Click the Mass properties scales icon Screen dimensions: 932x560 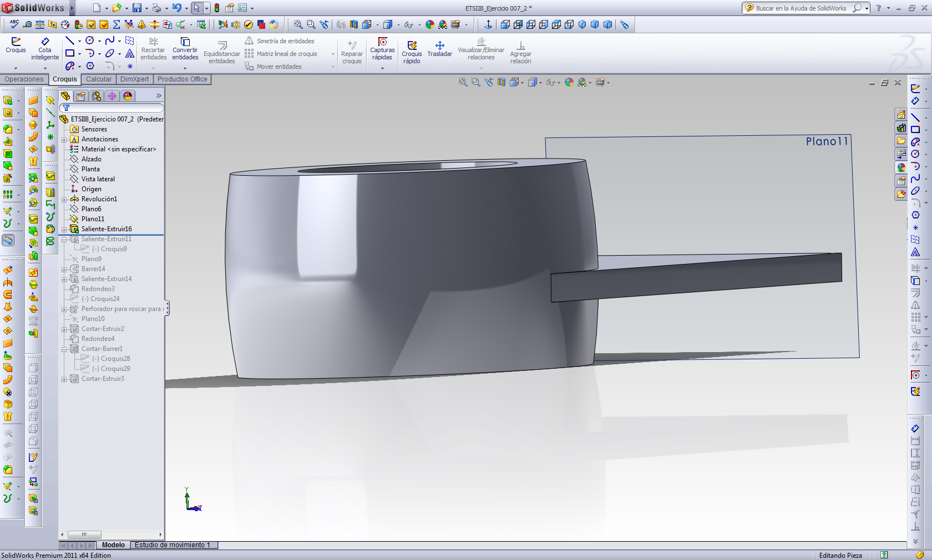(x=39, y=24)
